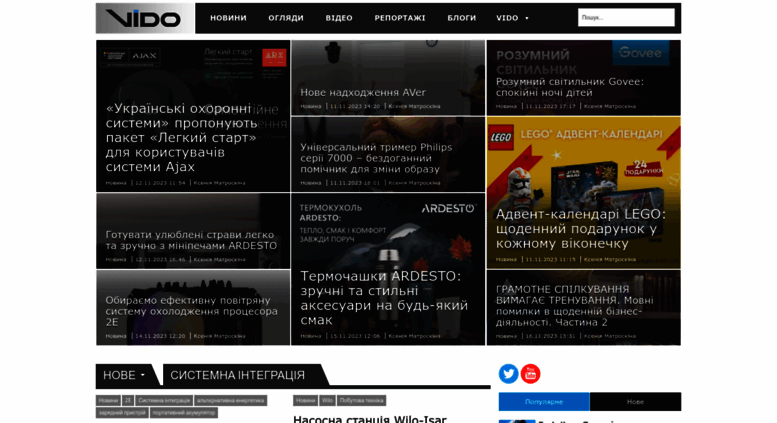This screenshot has width=777, height=423.
Task: Open the Адвент-календарі LEGO article
Action: coord(581,229)
